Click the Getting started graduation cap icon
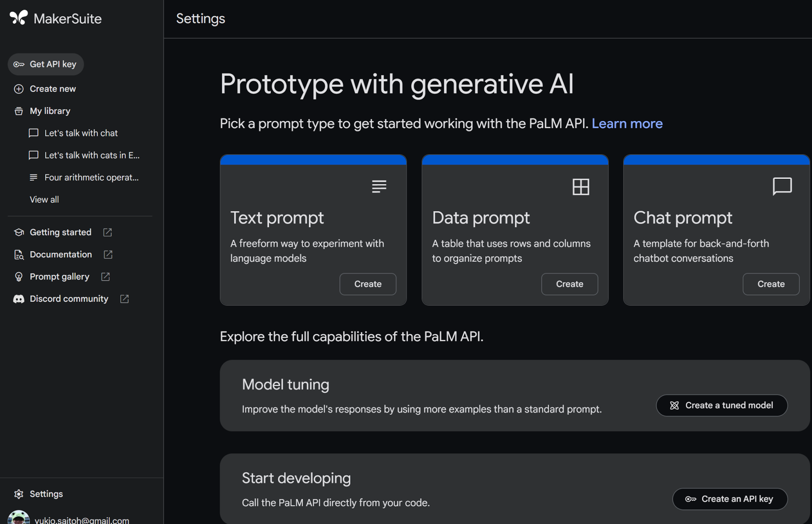The height and width of the screenshot is (524, 812). (19, 232)
